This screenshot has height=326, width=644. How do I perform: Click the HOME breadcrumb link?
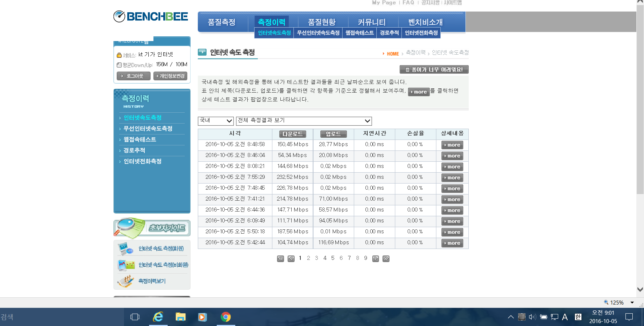[x=393, y=54]
